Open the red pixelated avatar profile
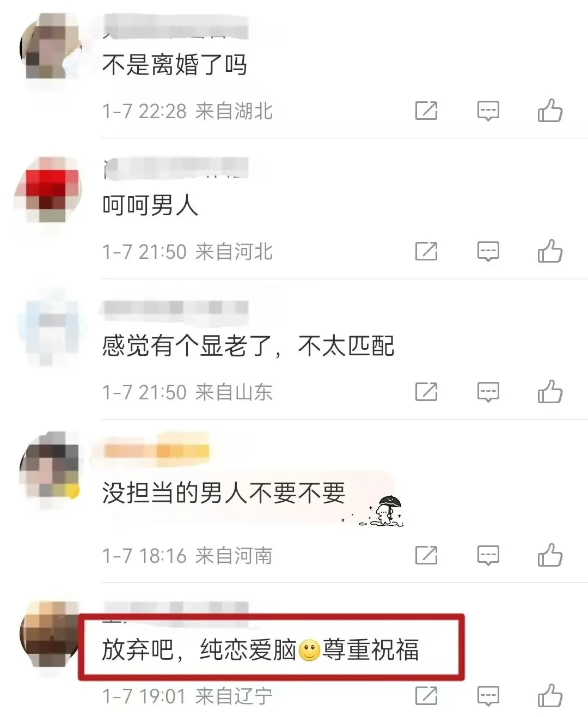Screen dimensions: 588x717 click(48, 190)
